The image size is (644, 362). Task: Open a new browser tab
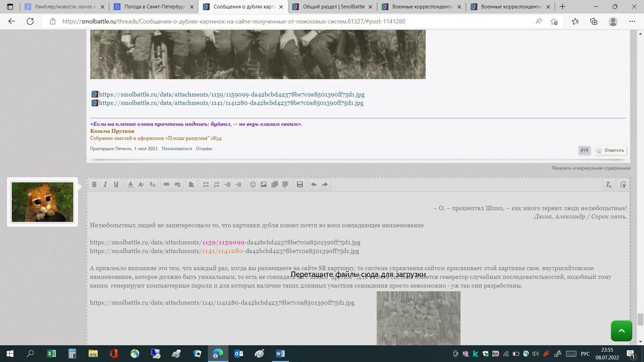562,7
